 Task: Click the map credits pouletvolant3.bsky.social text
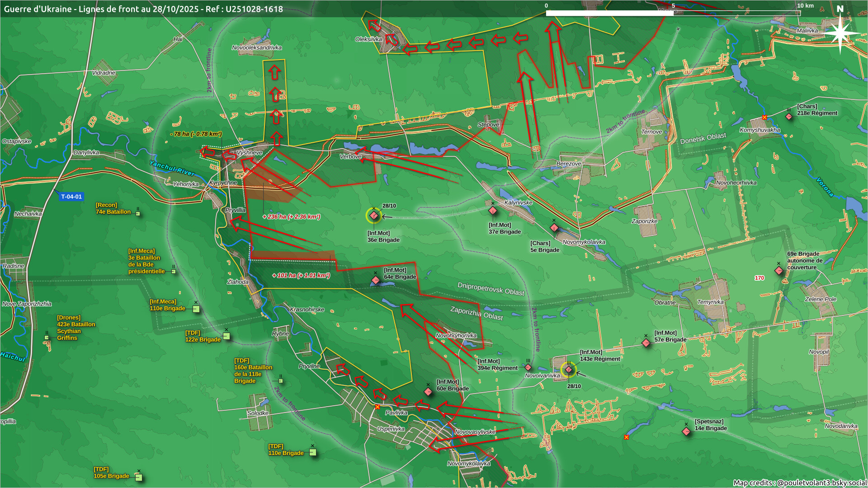[x=799, y=483]
